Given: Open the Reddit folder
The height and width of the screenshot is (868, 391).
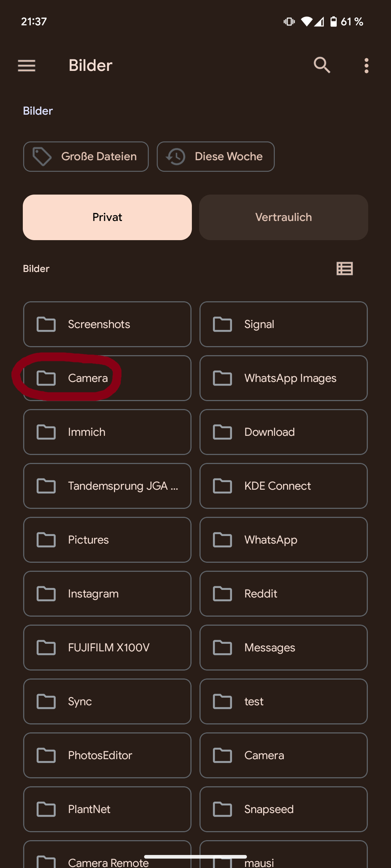Looking at the screenshot, I should (283, 594).
